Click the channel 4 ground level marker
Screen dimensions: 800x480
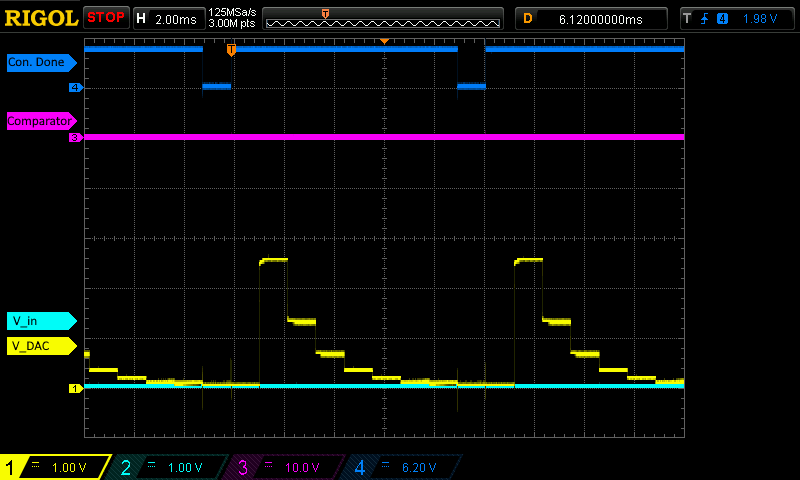[76, 87]
